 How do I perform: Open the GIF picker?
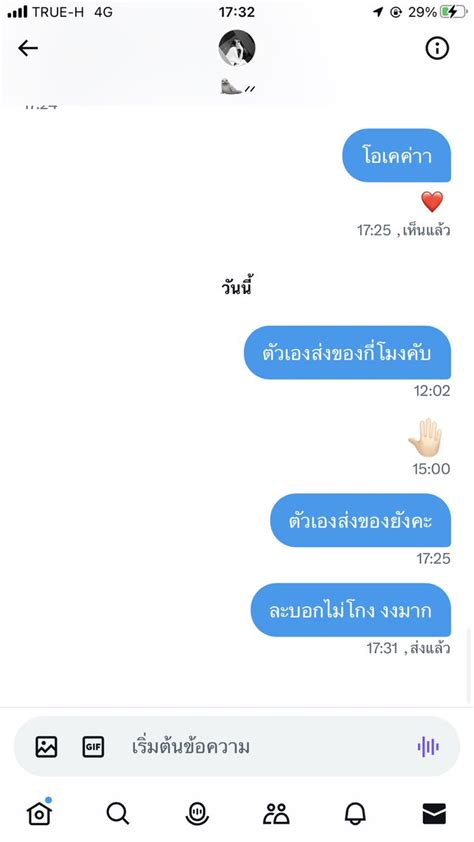[93, 747]
